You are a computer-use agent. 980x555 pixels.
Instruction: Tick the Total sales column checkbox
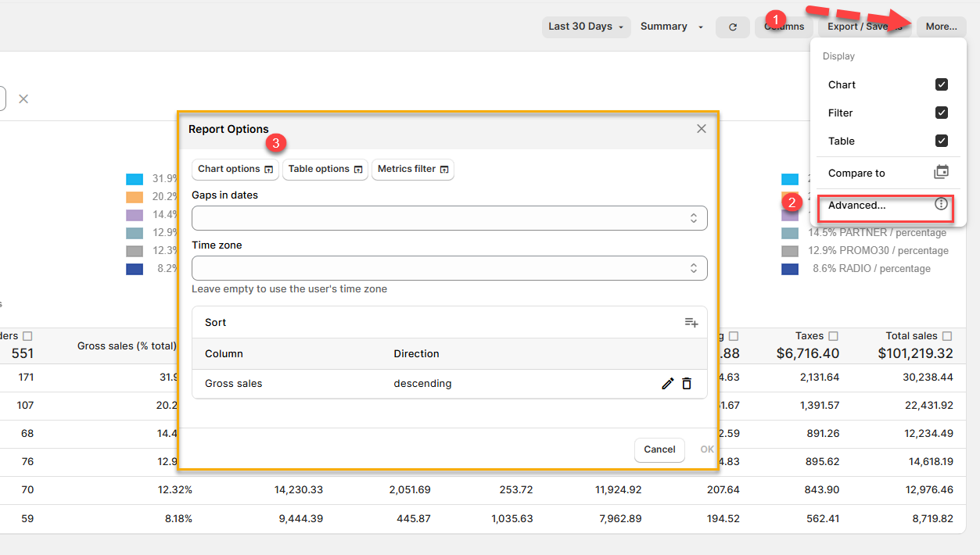[x=947, y=336]
